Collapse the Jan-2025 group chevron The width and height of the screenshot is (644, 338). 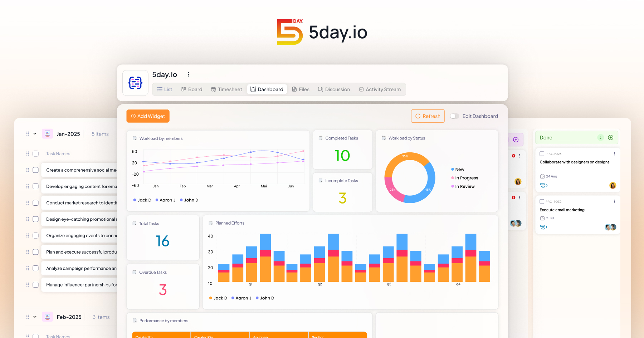point(35,133)
